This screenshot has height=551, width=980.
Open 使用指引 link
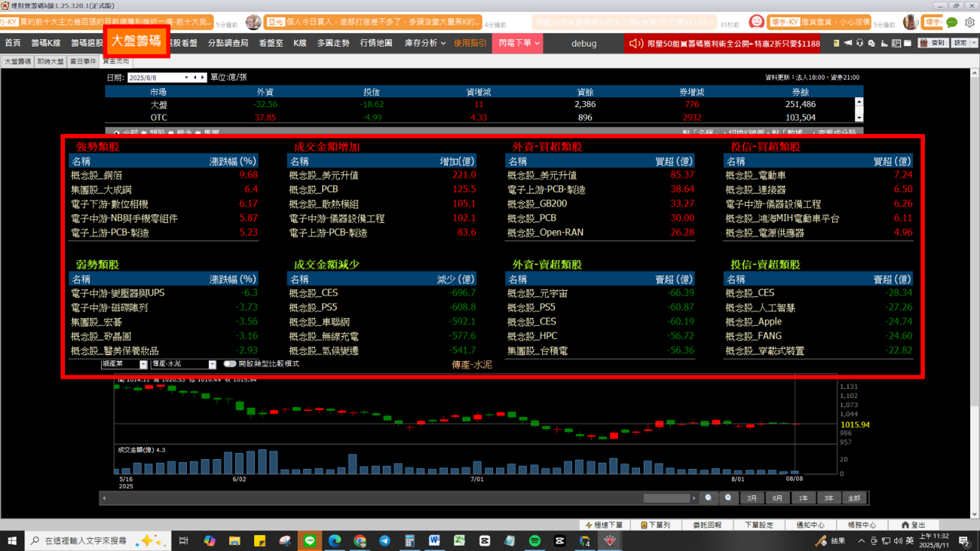coord(470,43)
